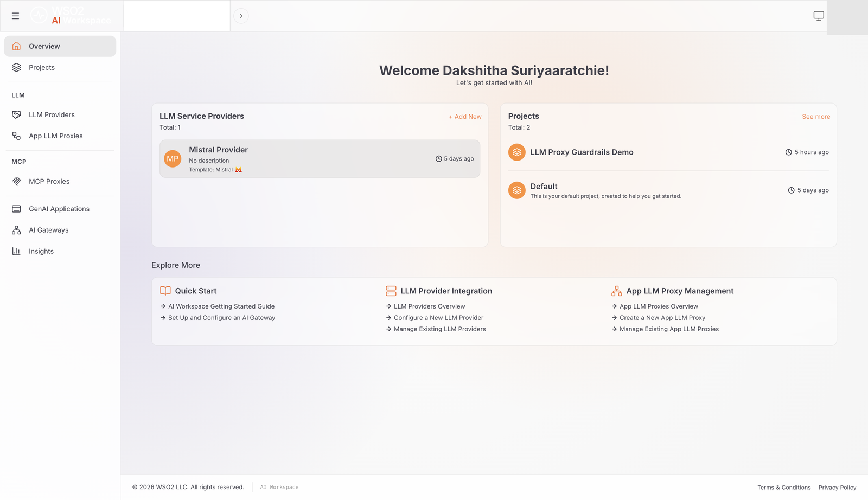This screenshot has width=868, height=500.
Task: Click the Explore More heading
Action: tap(176, 265)
